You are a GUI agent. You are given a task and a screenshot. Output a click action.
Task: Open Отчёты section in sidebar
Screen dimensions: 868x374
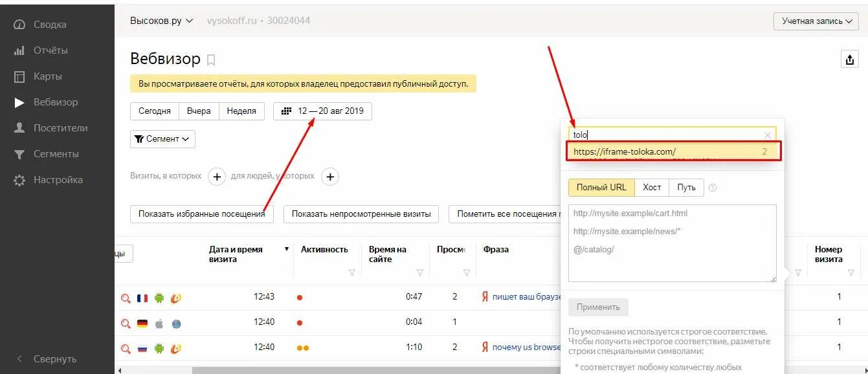pyautogui.click(x=50, y=50)
